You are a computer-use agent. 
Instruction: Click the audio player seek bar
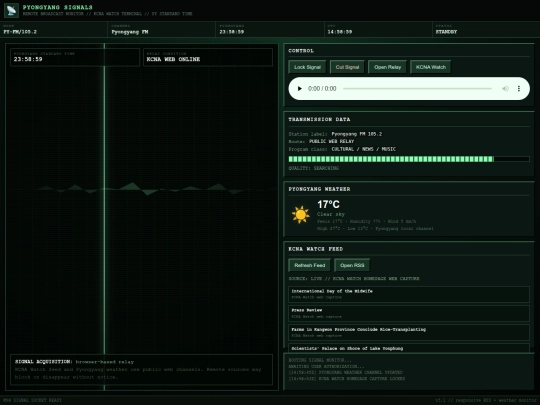click(417, 89)
